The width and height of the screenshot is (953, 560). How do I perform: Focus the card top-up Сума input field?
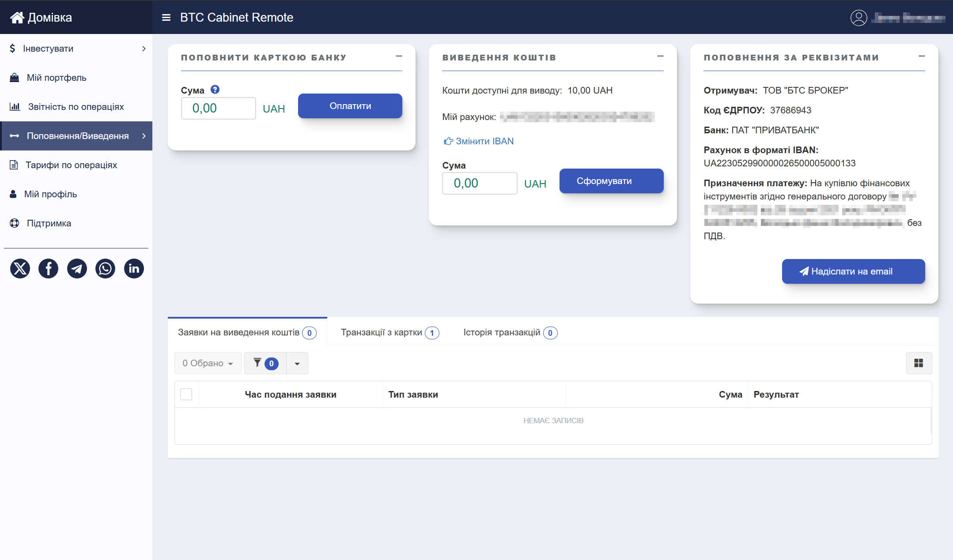pos(219,108)
